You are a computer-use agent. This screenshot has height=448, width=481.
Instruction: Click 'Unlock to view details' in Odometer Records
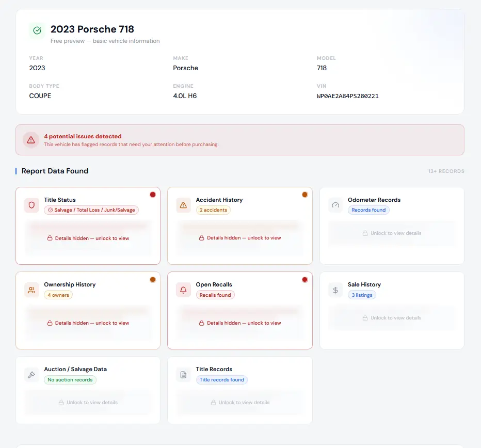pyautogui.click(x=396, y=233)
